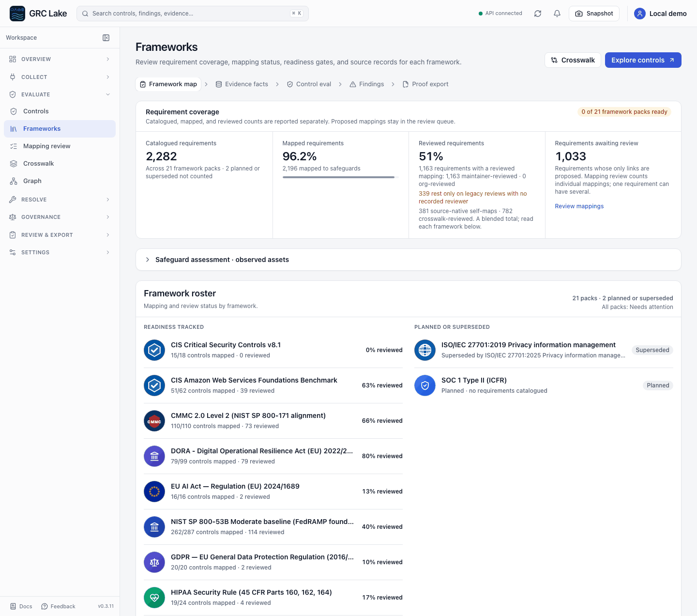
Task: Take a Snapshot
Action: [594, 14]
